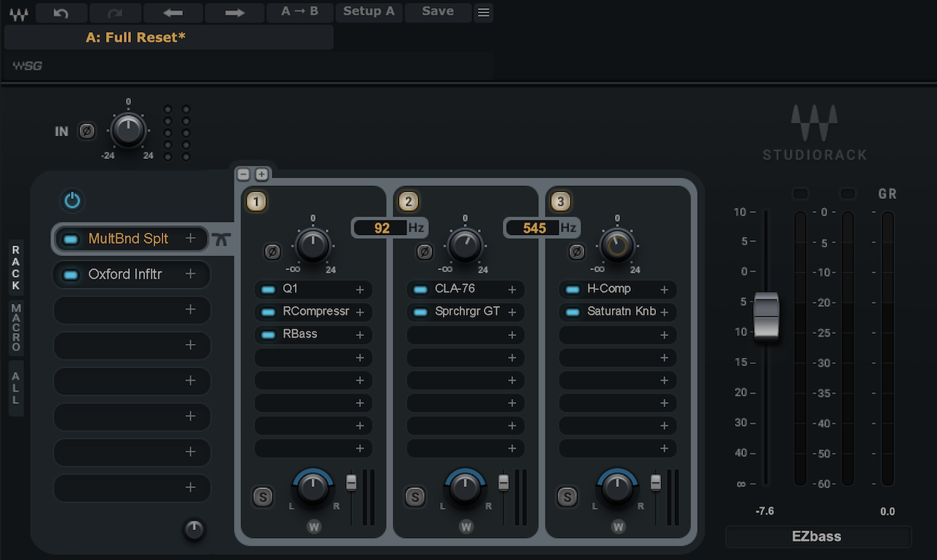Bypass the Saturatn Knb plugin

572,312
